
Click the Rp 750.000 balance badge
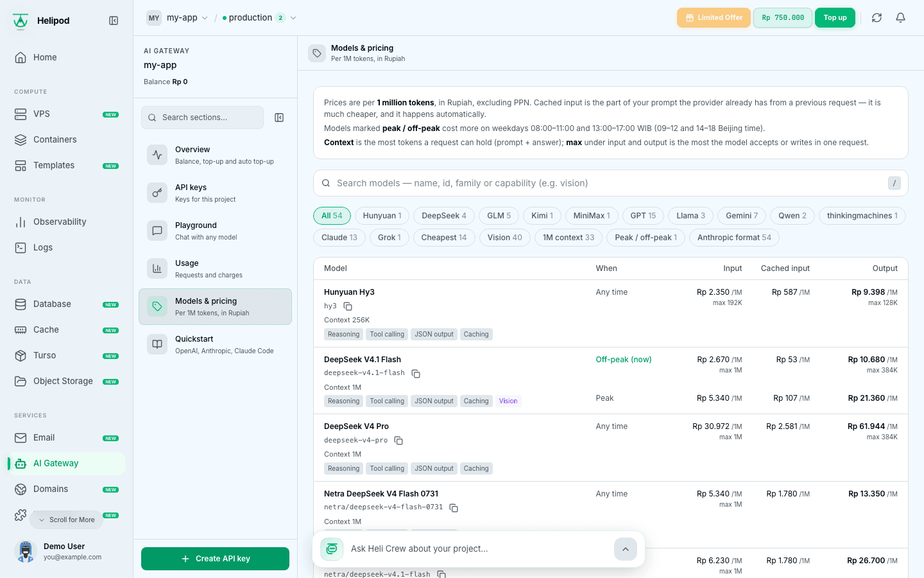[x=783, y=18]
